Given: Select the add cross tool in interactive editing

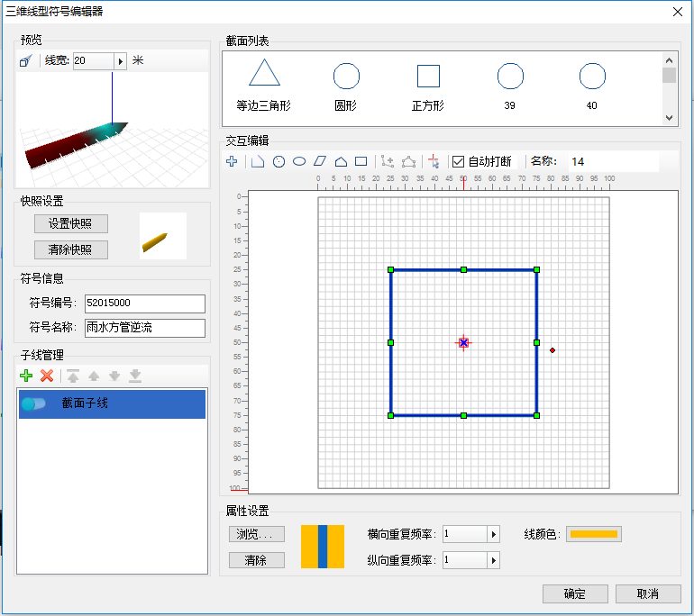Looking at the screenshot, I should tap(232, 161).
